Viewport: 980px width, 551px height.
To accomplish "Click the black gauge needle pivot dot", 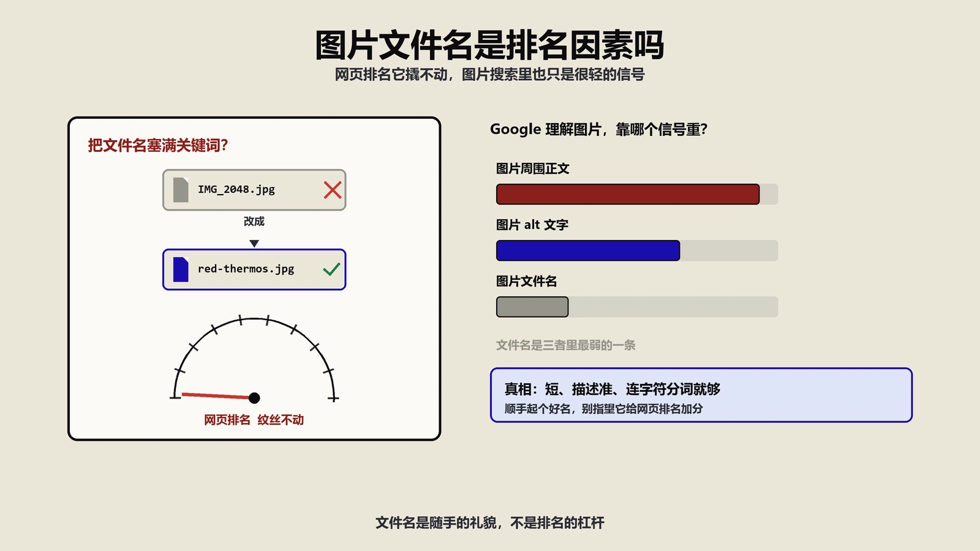I will click(254, 398).
